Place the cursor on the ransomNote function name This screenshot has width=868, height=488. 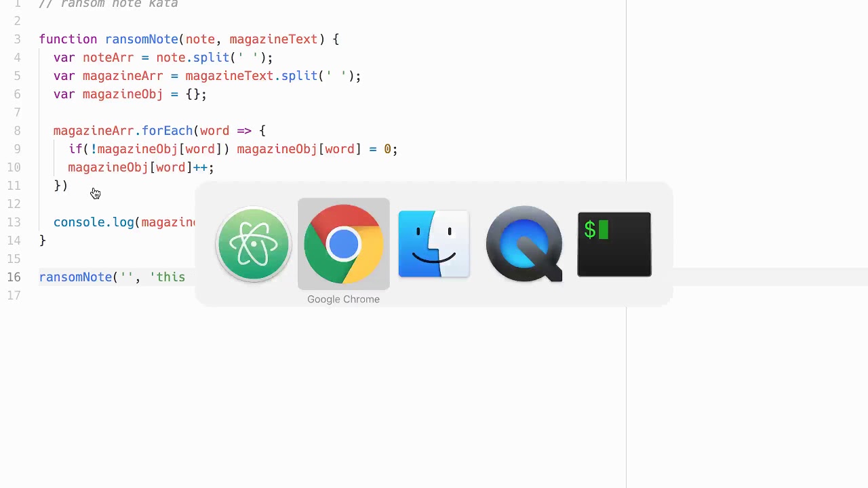(x=141, y=39)
